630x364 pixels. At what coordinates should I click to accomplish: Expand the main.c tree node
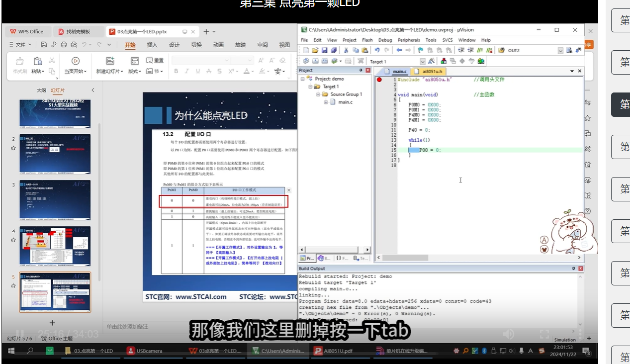(x=326, y=102)
